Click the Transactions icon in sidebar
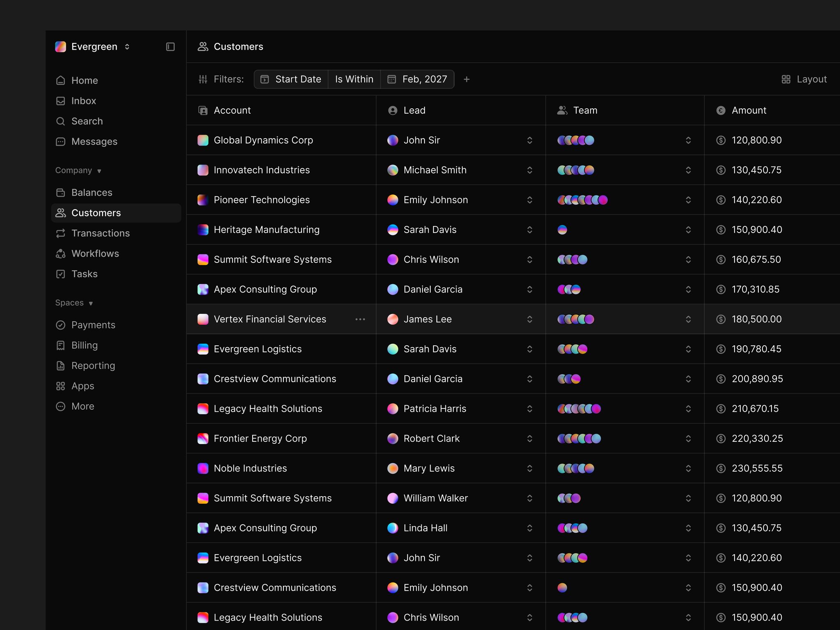Viewport: 840px width, 630px height. [x=61, y=233]
